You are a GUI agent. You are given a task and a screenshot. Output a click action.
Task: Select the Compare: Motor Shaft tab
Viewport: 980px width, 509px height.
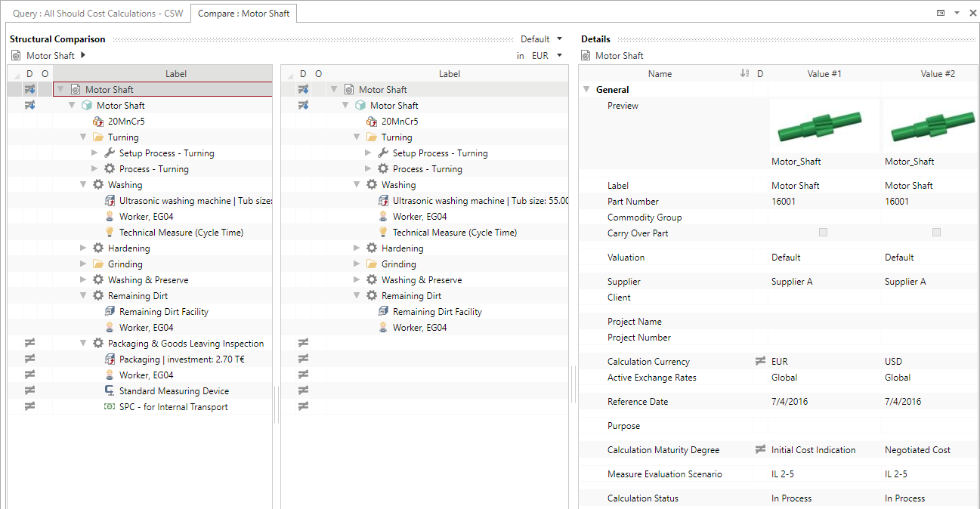[243, 14]
